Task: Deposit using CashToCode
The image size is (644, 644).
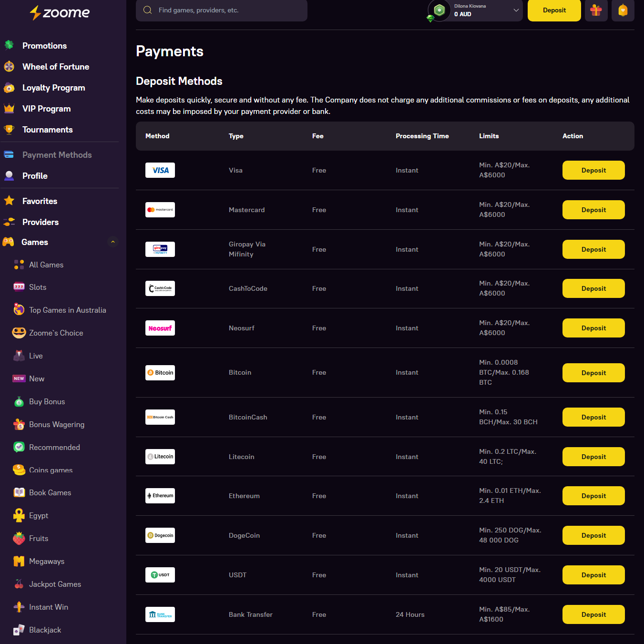Action: 593,288
